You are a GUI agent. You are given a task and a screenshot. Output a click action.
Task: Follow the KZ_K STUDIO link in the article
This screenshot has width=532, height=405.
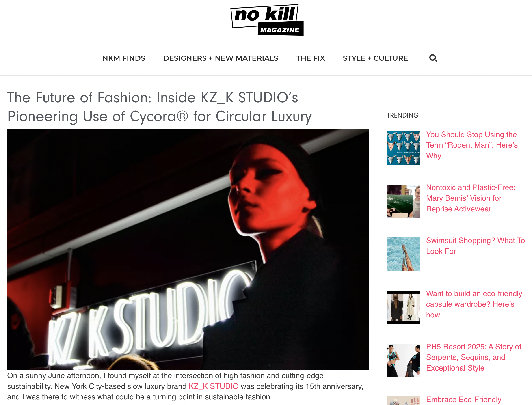point(213,386)
